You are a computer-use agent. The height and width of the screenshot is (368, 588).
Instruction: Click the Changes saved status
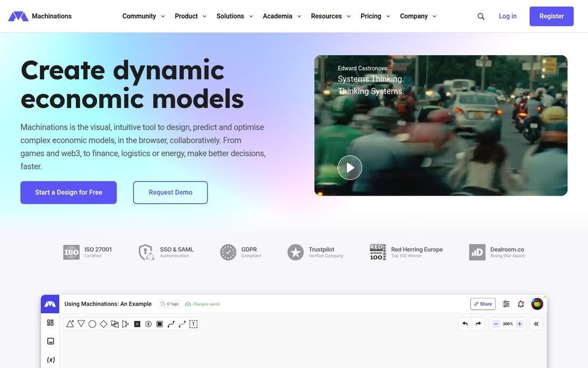[202, 304]
